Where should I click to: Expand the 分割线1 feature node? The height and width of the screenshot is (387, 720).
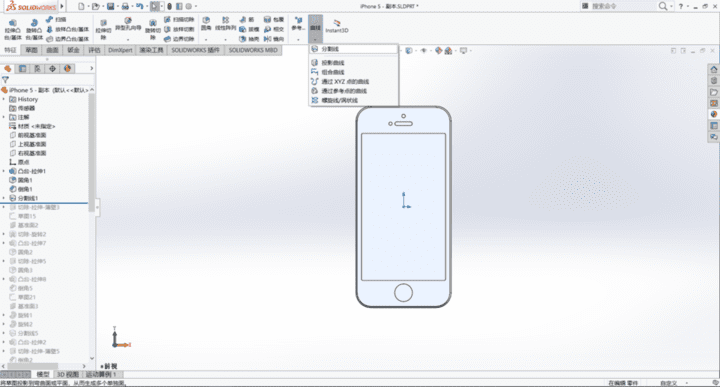pos(4,198)
